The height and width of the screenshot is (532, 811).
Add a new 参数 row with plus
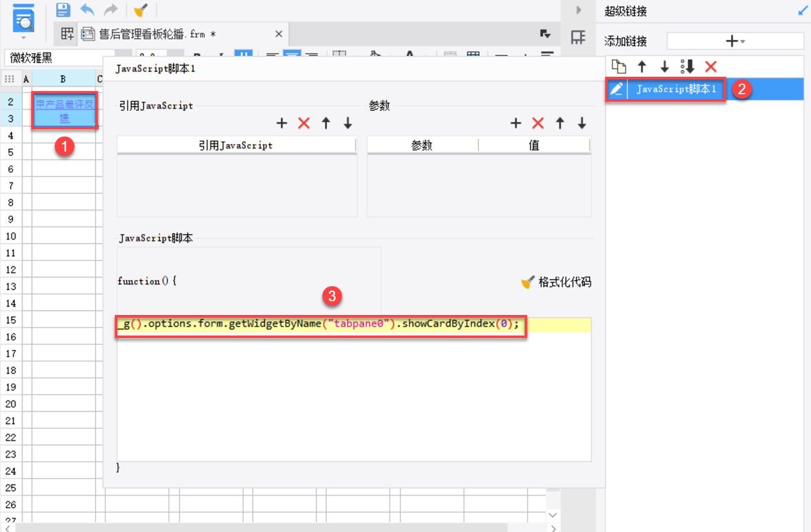(515, 123)
